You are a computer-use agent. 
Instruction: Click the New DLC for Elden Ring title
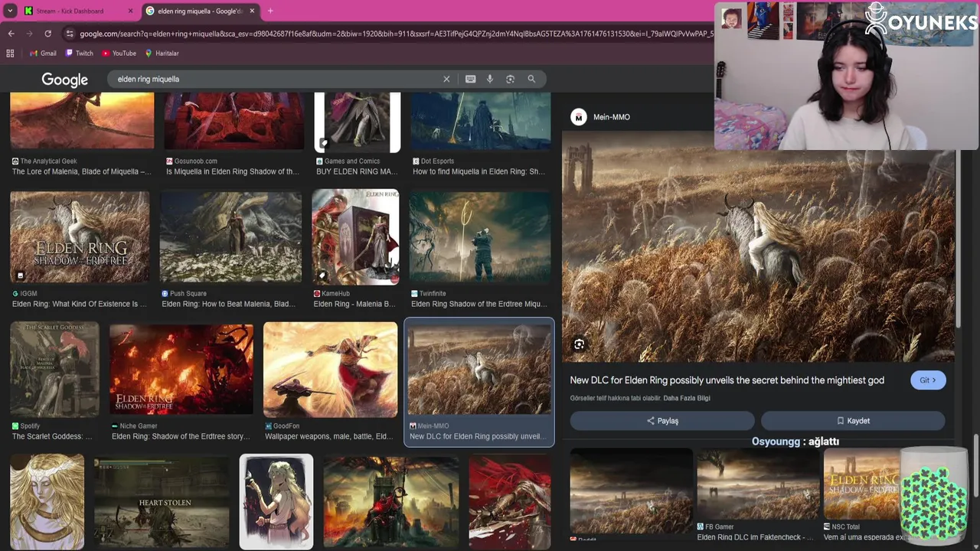click(x=727, y=380)
